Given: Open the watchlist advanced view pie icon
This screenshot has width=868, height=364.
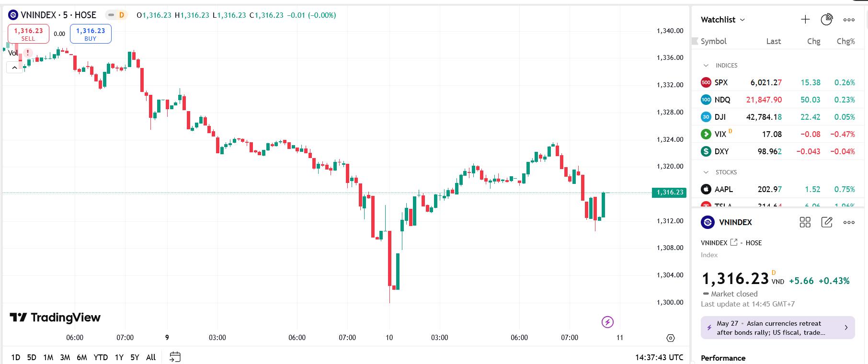Looking at the screenshot, I should [x=826, y=20].
